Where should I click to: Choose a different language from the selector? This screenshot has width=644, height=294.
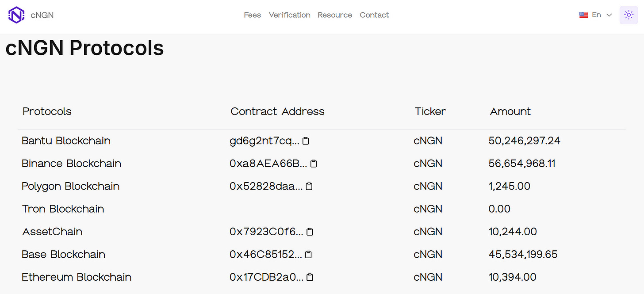click(x=596, y=15)
